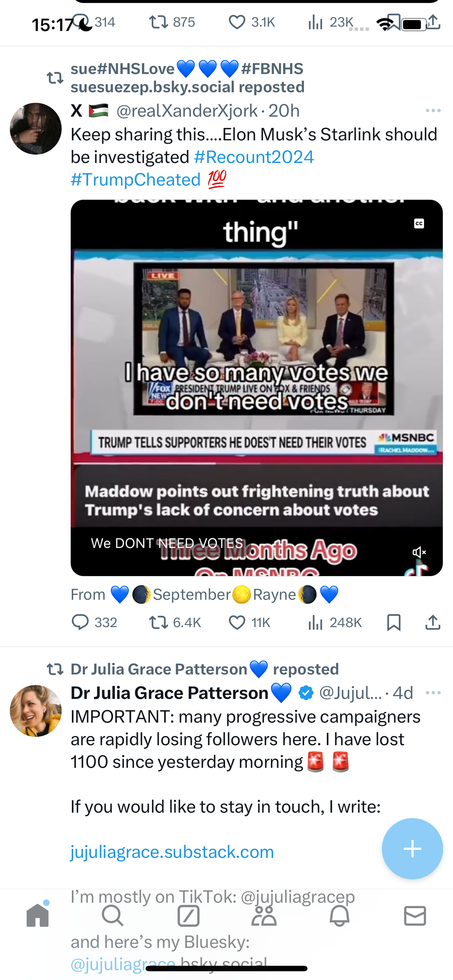Viewport: 453px width, 980px height.
Task: Share the tweet with 248K views
Action: 433,623
